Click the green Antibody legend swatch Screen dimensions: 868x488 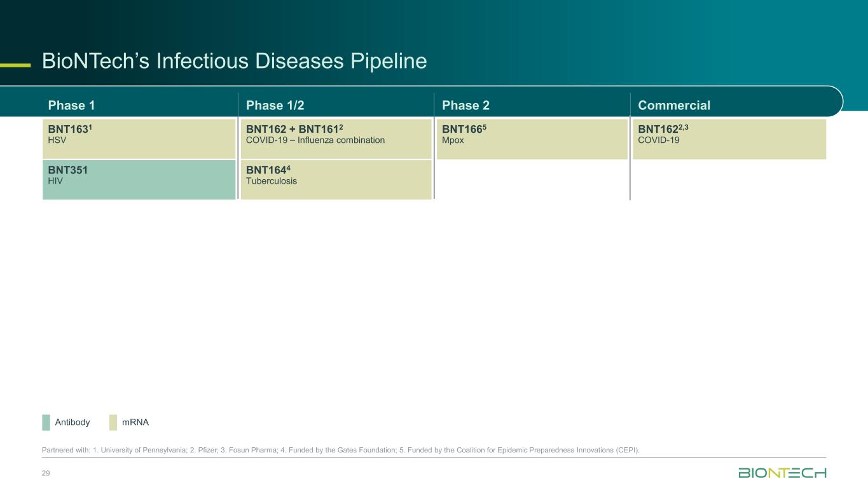(x=46, y=423)
